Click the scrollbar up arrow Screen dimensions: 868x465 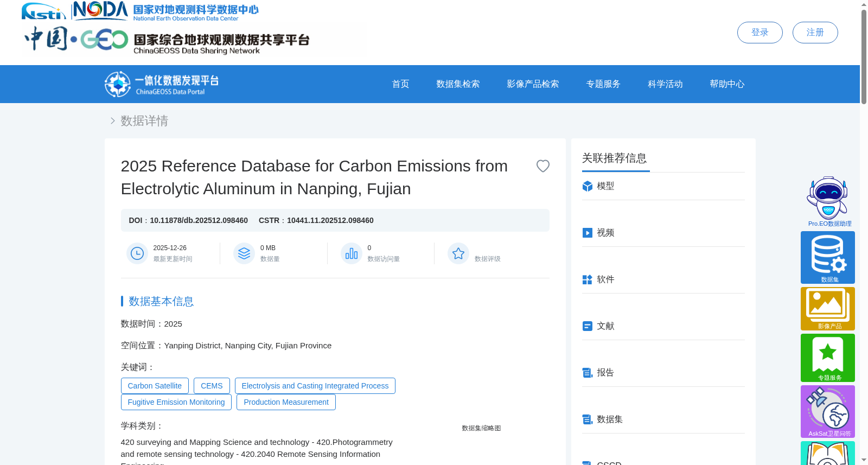[x=864, y=4]
